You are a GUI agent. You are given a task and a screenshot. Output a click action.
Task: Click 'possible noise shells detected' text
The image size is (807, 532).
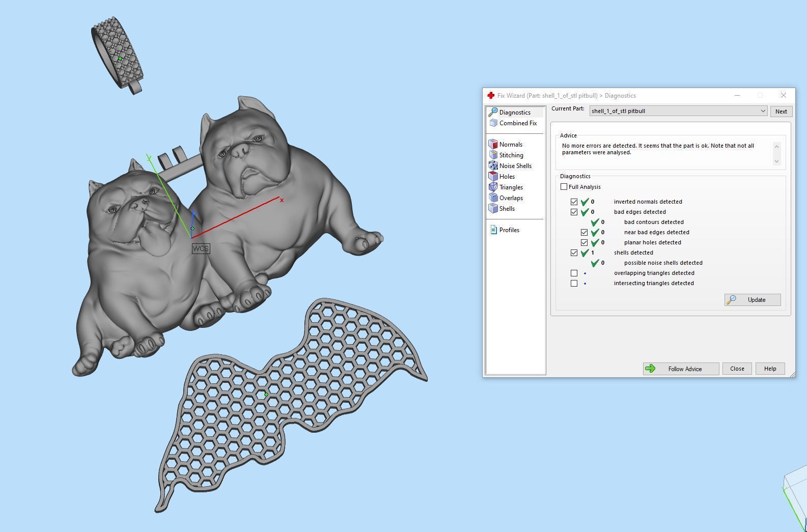click(x=663, y=263)
